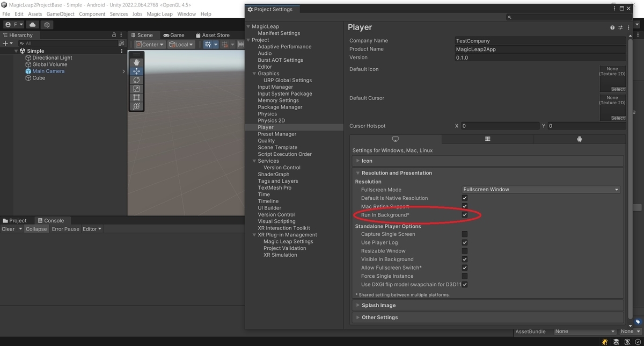Collapse XR Plug-in Management tree item
Image resolution: width=644 pixels, height=346 pixels.
(x=254, y=235)
